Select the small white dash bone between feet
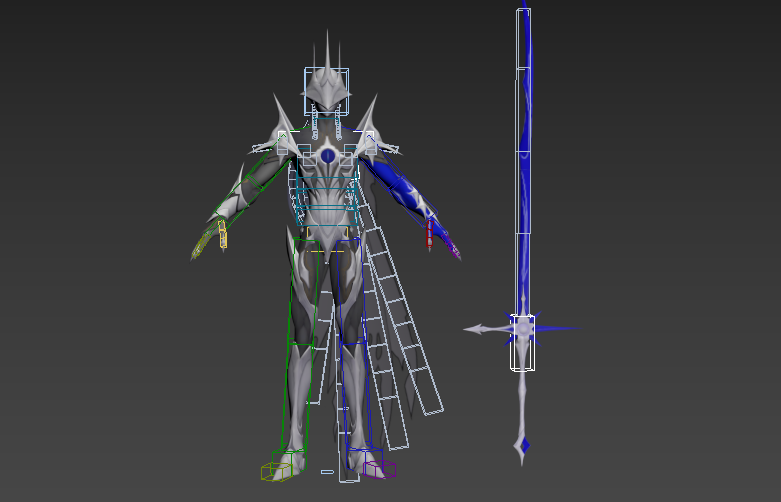781x502 pixels. [x=327, y=472]
